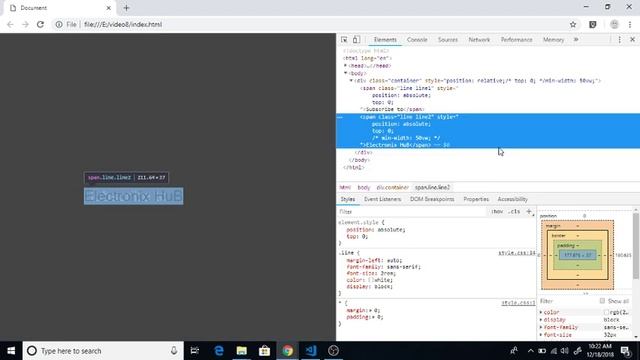Click the box model content size area

pyautogui.click(x=578, y=255)
